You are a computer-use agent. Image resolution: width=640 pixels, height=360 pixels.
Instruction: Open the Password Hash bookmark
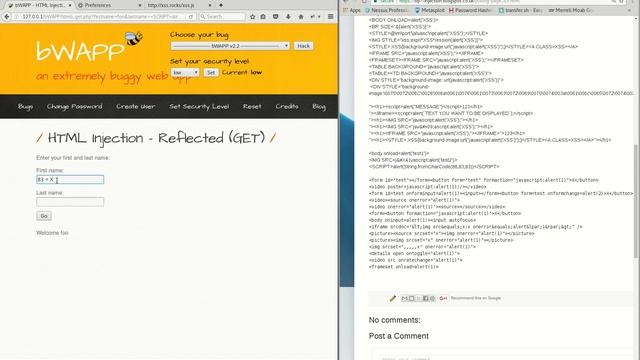(x=470, y=10)
